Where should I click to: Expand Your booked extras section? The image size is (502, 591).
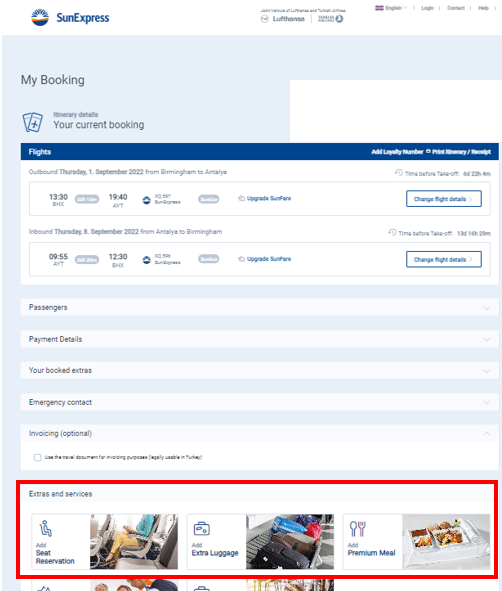[x=259, y=370]
